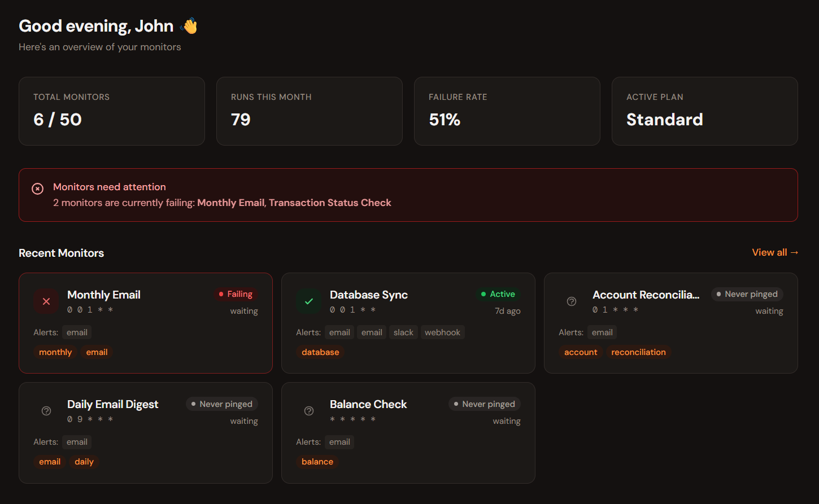Click the red X status icon on Monthly Email
819x504 pixels.
tap(46, 301)
